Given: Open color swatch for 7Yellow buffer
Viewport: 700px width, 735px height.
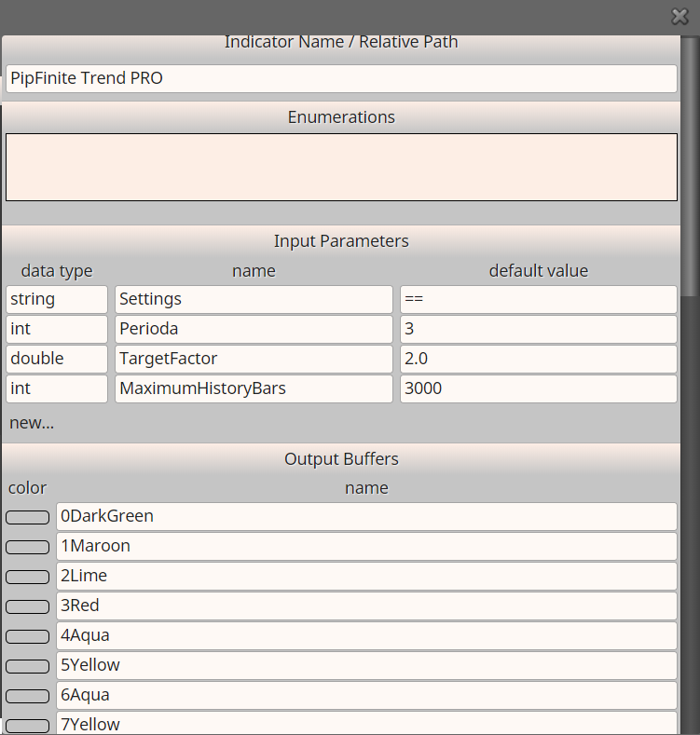Looking at the screenshot, I should click(28, 726).
